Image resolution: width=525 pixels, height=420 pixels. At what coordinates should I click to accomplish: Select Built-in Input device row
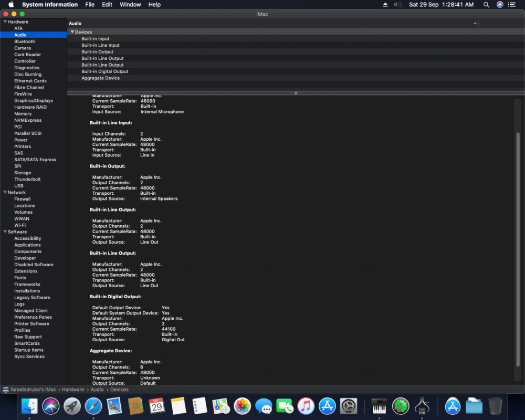point(296,38)
